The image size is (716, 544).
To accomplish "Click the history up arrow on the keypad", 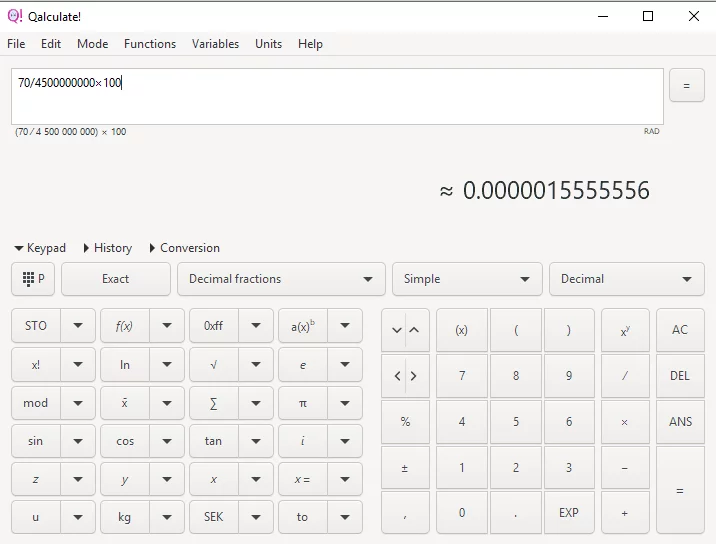I will coord(415,330).
